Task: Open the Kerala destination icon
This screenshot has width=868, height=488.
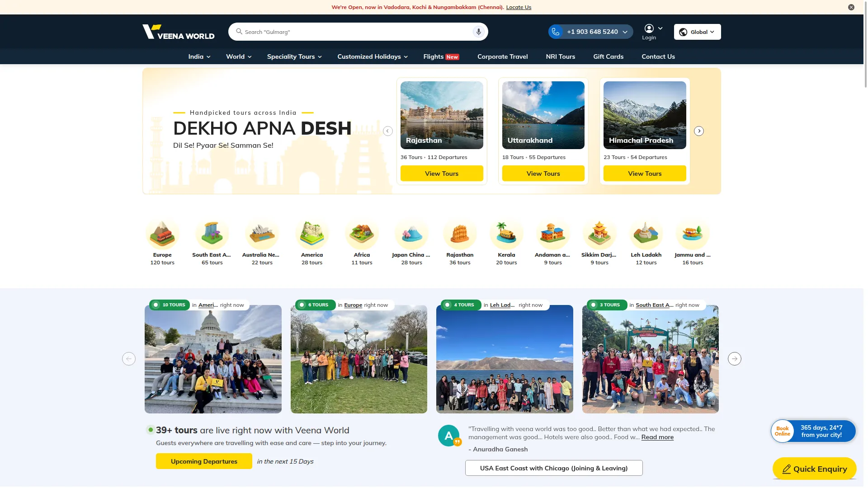Action: (x=506, y=234)
